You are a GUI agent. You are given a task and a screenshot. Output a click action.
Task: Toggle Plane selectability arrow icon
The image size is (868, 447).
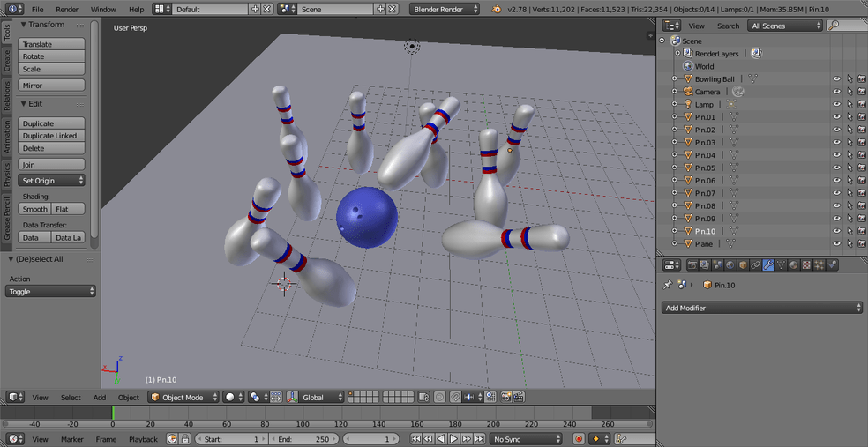click(849, 244)
